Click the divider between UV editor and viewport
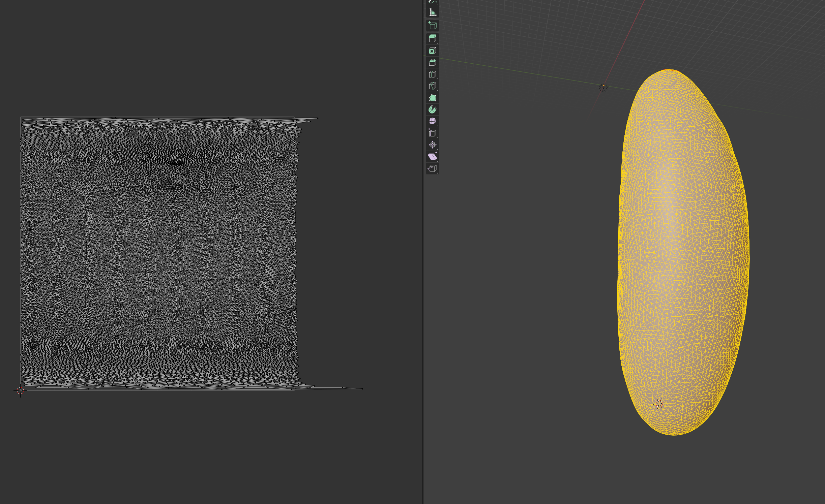The height and width of the screenshot is (504, 825). [x=423, y=252]
